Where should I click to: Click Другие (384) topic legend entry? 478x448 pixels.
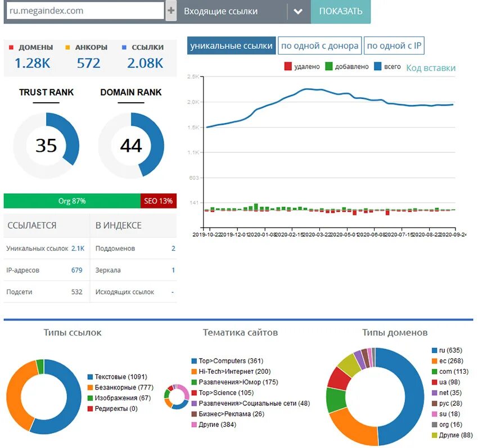point(213,424)
